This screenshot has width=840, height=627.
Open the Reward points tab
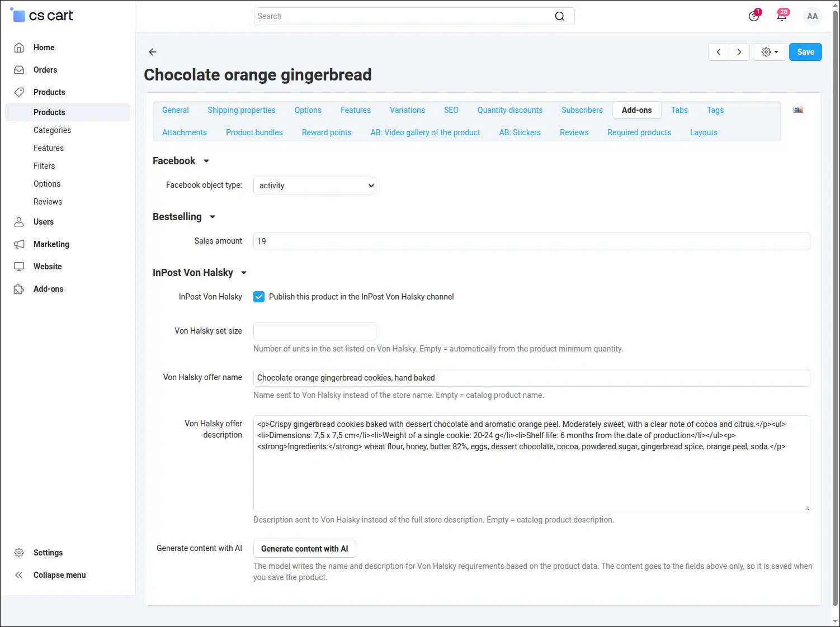327,132
